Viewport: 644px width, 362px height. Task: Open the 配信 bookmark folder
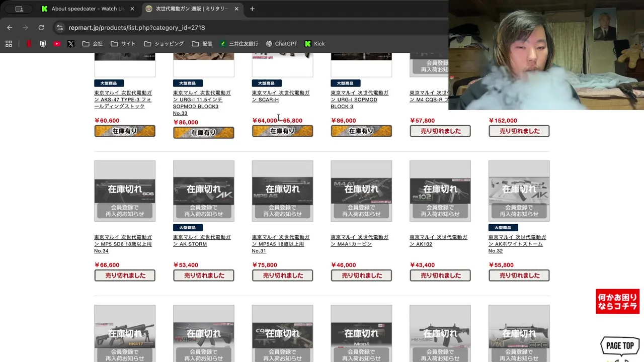202,44
